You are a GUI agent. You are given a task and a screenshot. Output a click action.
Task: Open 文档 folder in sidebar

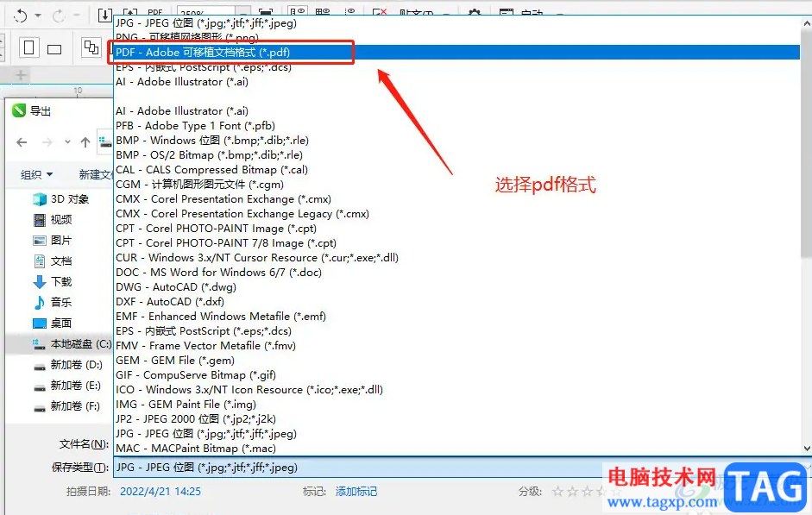coord(53,261)
